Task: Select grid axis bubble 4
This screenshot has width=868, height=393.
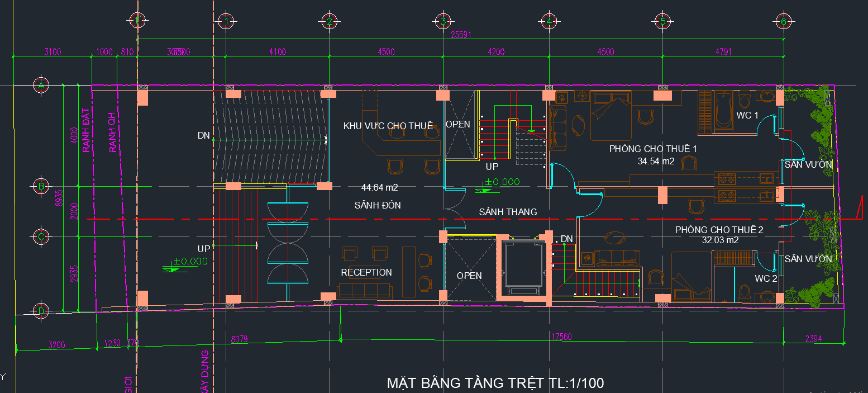Action: (x=549, y=21)
